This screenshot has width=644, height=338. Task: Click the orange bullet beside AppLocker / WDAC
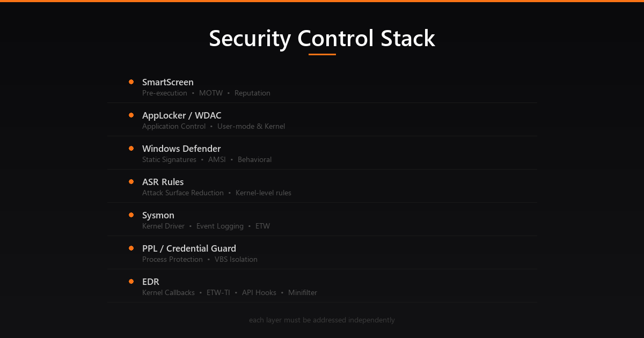pyautogui.click(x=131, y=115)
